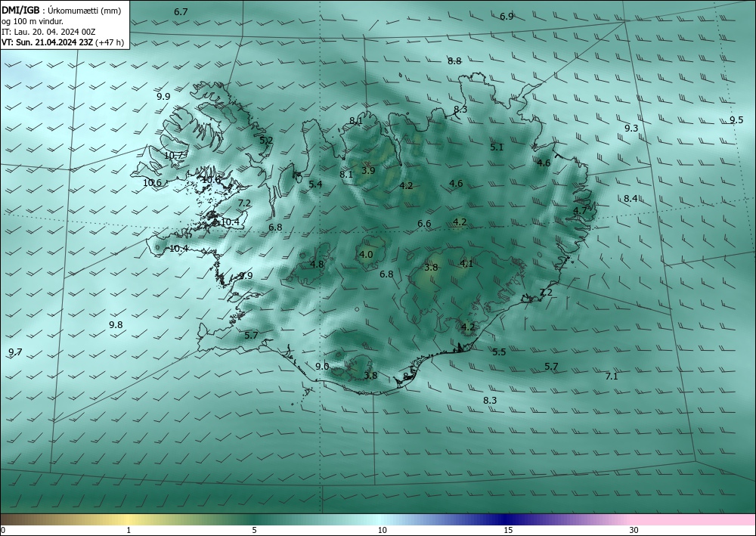Screen dimensions: 756x536
Task: Click the 1 tick on the color scale
Action: point(129,531)
